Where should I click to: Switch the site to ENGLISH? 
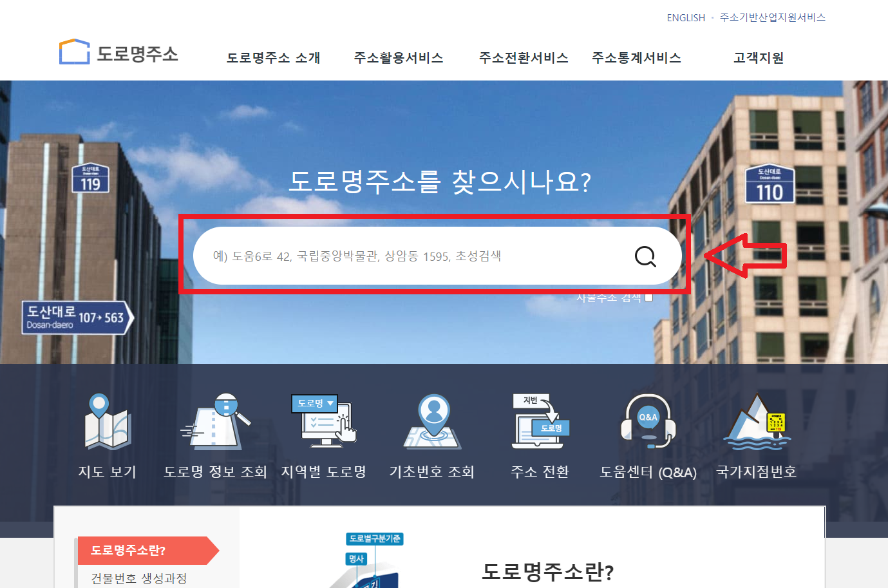(x=686, y=17)
